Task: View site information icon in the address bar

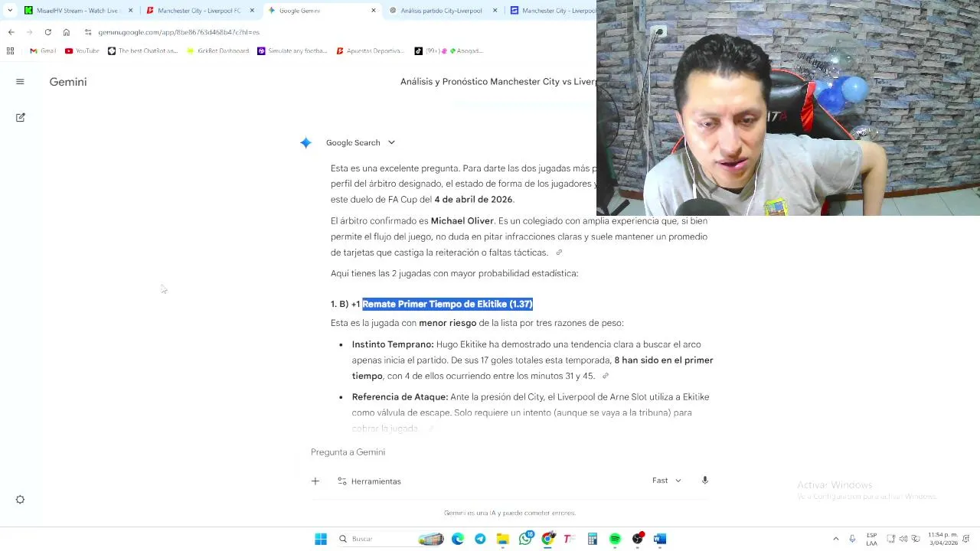Action: (x=88, y=32)
